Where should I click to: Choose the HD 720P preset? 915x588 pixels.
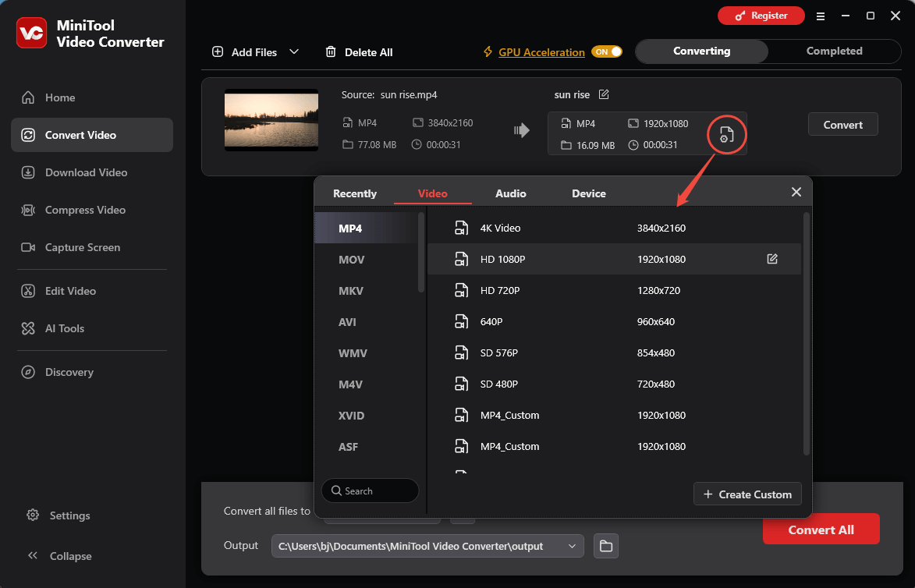coord(614,291)
